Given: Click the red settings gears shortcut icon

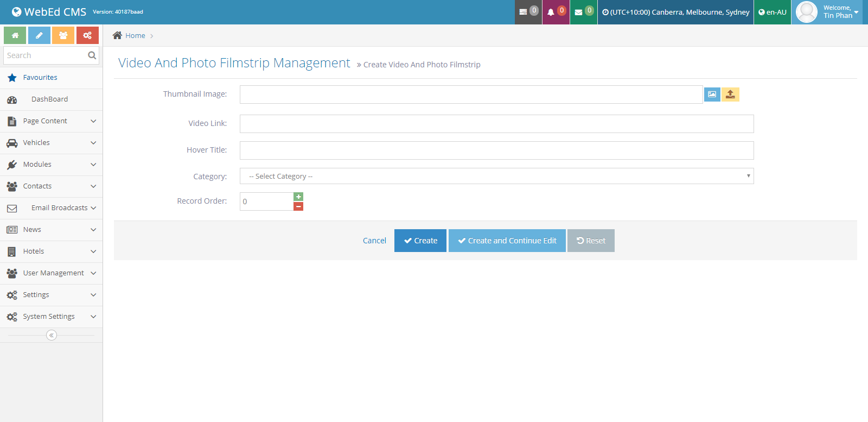Looking at the screenshot, I should click(x=87, y=35).
